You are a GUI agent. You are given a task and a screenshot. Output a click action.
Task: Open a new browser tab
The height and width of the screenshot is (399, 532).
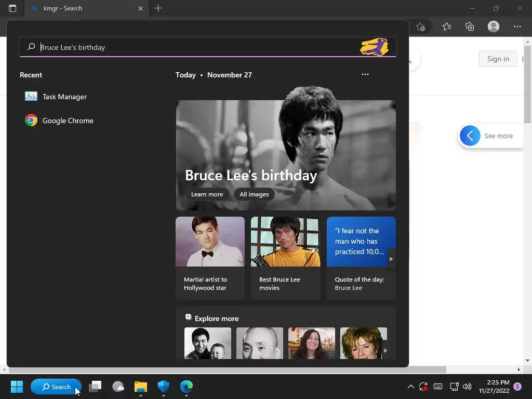point(158,8)
